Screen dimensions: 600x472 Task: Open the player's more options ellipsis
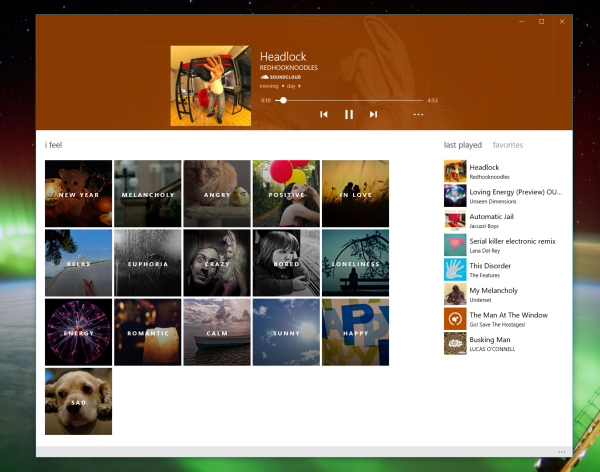pyautogui.click(x=418, y=115)
